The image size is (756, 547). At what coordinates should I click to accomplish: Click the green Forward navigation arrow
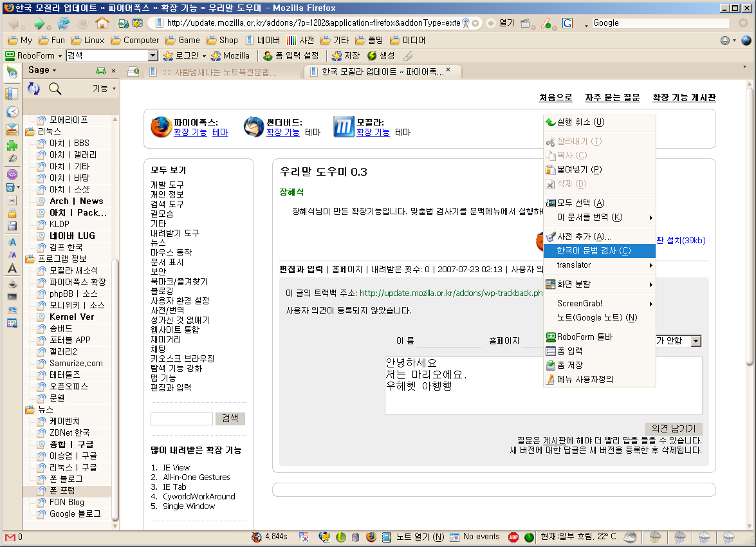(x=39, y=23)
